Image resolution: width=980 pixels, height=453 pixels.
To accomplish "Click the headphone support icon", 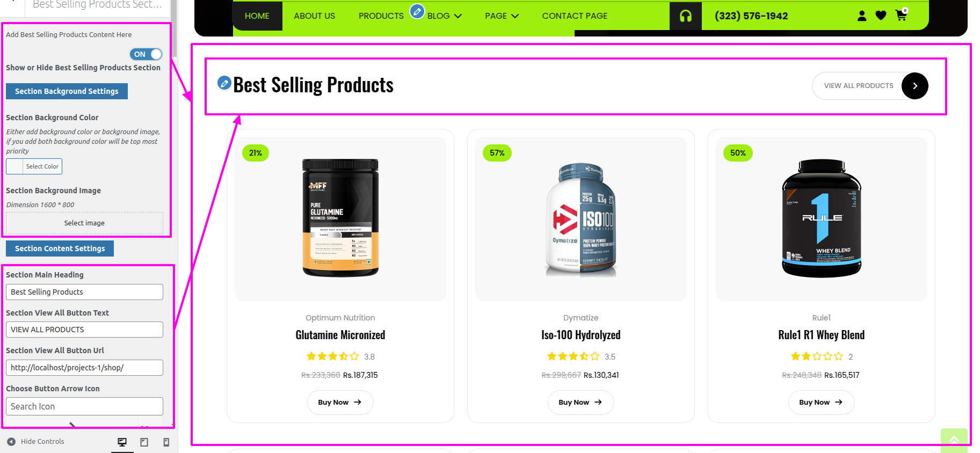I will click(x=686, y=16).
